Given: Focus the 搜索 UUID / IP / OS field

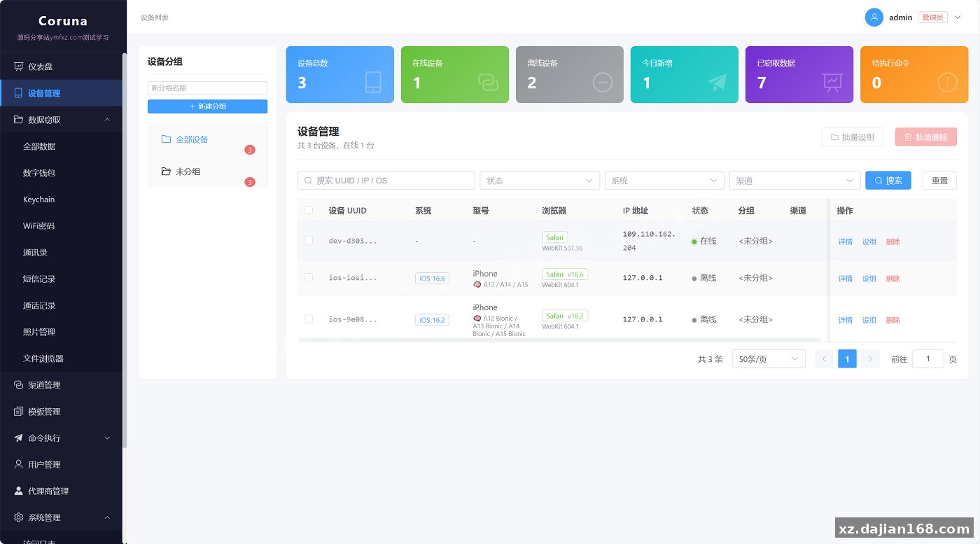Looking at the screenshot, I should point(386,180).
